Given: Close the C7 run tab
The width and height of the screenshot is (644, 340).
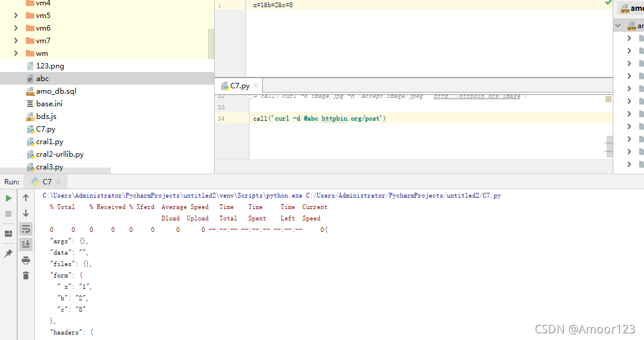Looking at the screenshot, I should pos(58,181).
